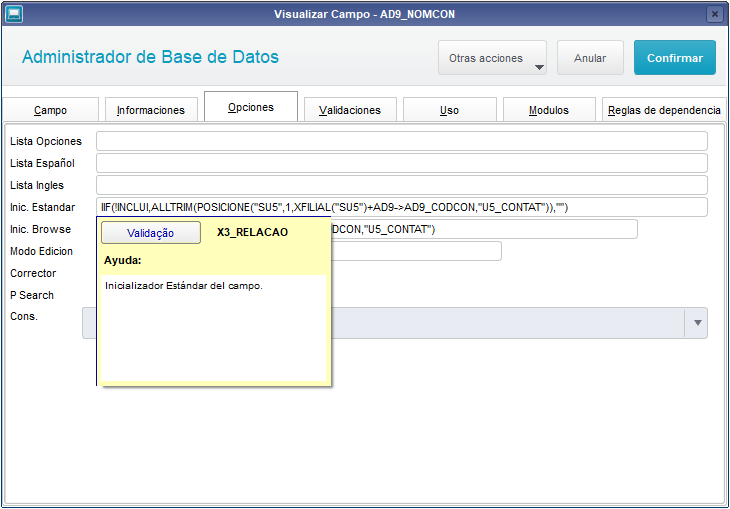Click the Validação button in tooltip
The image size is (730, 509).
point(151,233)
